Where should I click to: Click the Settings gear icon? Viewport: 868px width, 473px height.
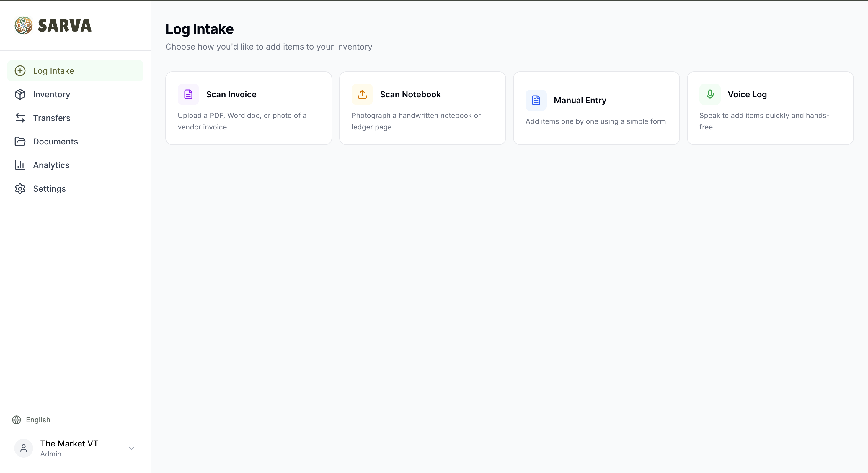point(20,188)
